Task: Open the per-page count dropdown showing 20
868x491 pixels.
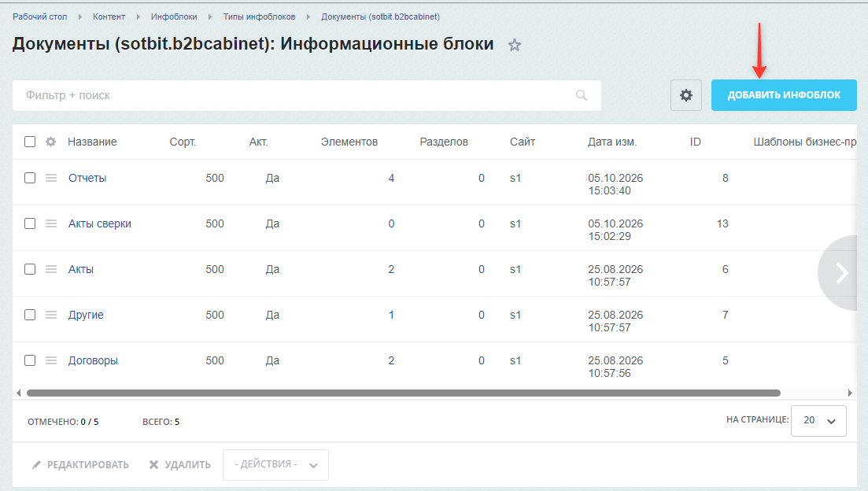Action: point(818,421)
